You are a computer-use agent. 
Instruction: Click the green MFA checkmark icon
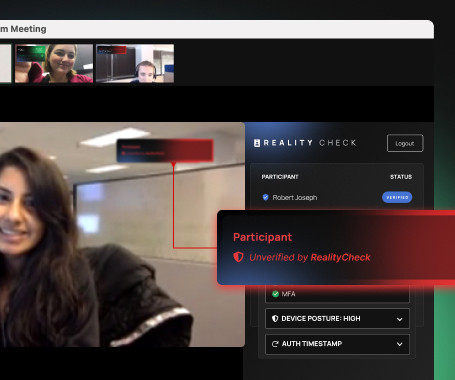[x=275, y=294]
